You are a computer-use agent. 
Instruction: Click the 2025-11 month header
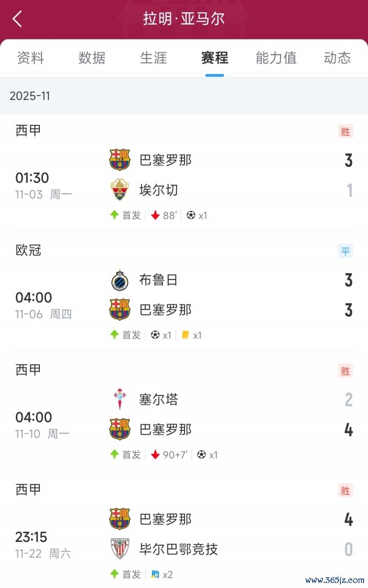click(30, 96)
